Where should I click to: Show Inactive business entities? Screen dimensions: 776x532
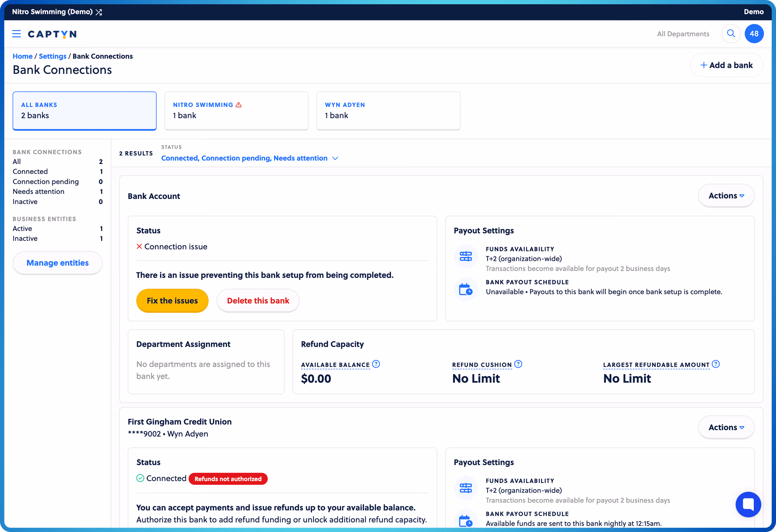[58, 239]
